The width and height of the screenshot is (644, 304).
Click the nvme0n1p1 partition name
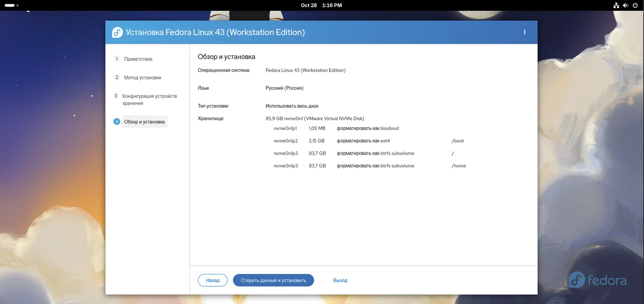[x=285, y=128]
